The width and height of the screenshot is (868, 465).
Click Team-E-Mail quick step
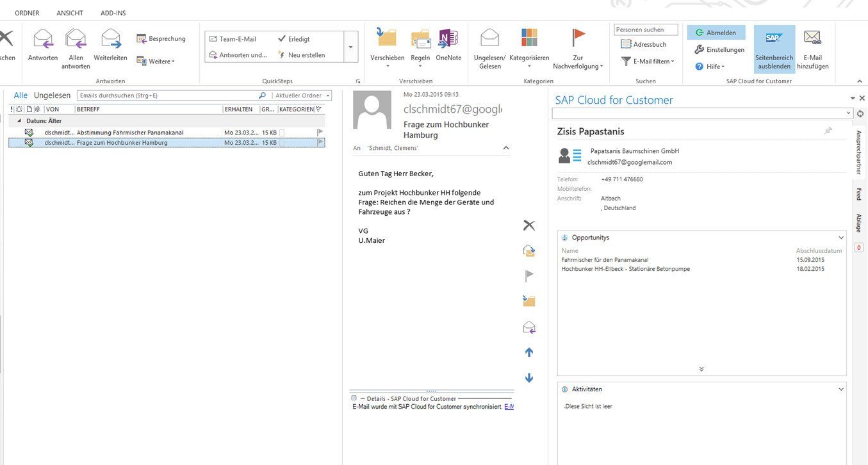pyautogui.click(x=233, y=39)
